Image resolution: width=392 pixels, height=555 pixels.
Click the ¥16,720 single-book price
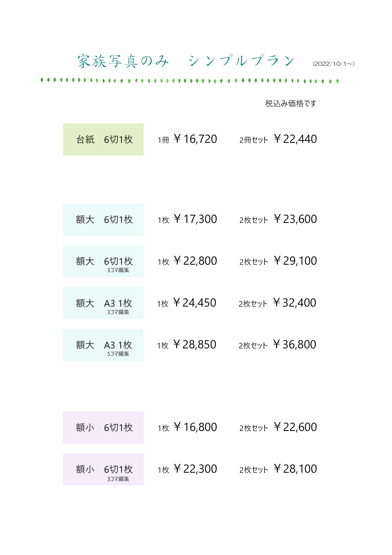point(195,139)
